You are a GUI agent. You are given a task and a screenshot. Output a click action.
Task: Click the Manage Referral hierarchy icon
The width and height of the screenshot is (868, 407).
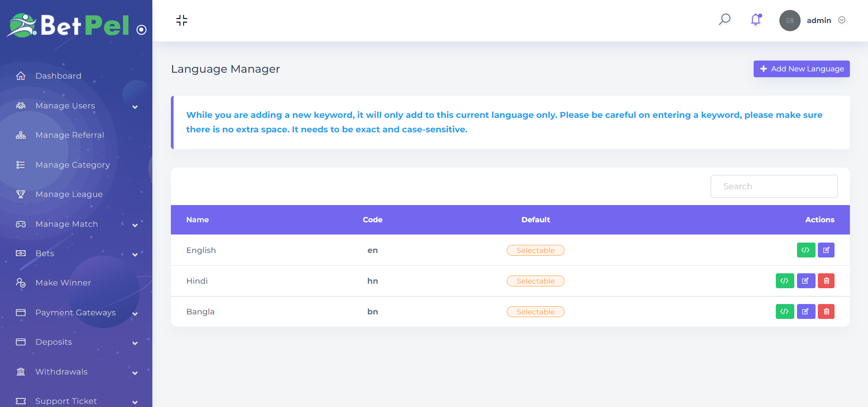point(21,135)
